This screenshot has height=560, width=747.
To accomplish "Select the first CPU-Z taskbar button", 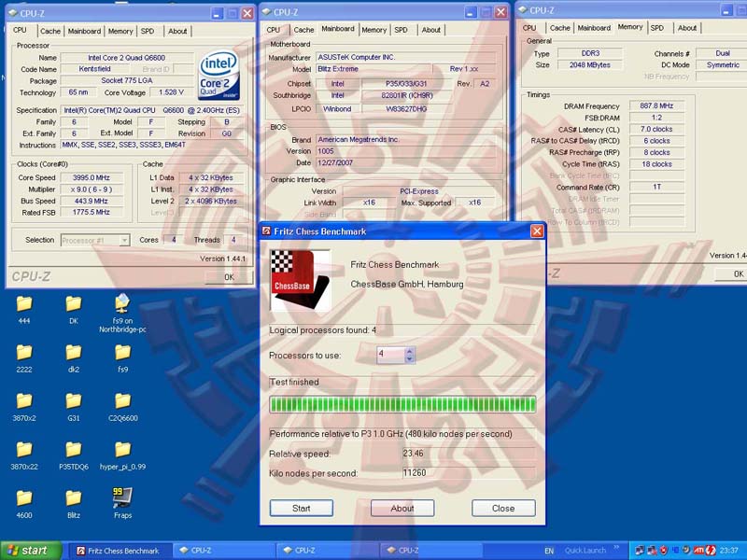I will coord(222,551).
